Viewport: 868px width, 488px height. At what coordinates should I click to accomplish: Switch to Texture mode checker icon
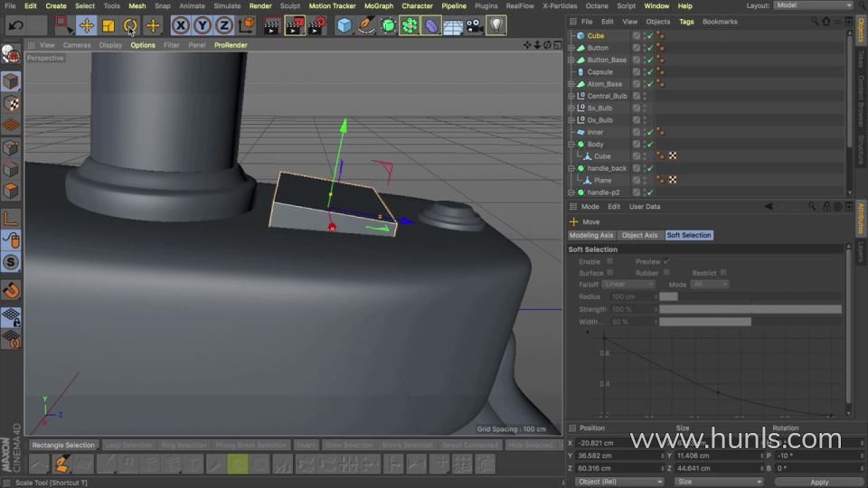(x=11, y=103)
